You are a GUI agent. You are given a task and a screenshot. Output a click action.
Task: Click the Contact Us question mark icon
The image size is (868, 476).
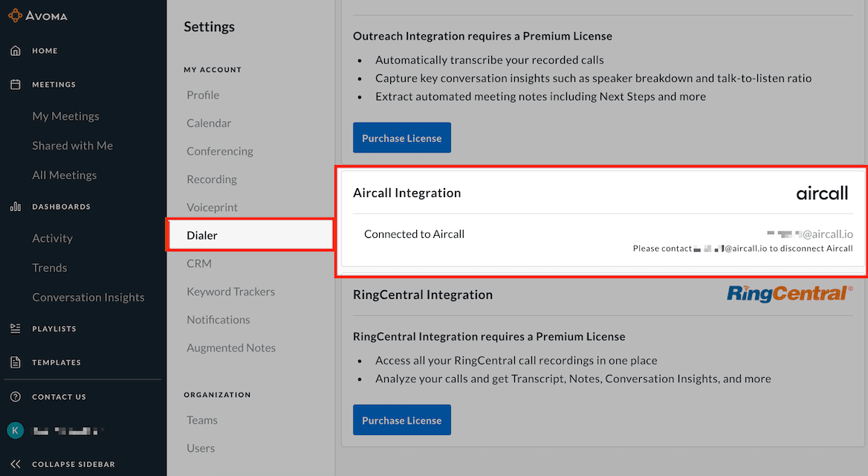pyautogui.click(x=15, y=396)
